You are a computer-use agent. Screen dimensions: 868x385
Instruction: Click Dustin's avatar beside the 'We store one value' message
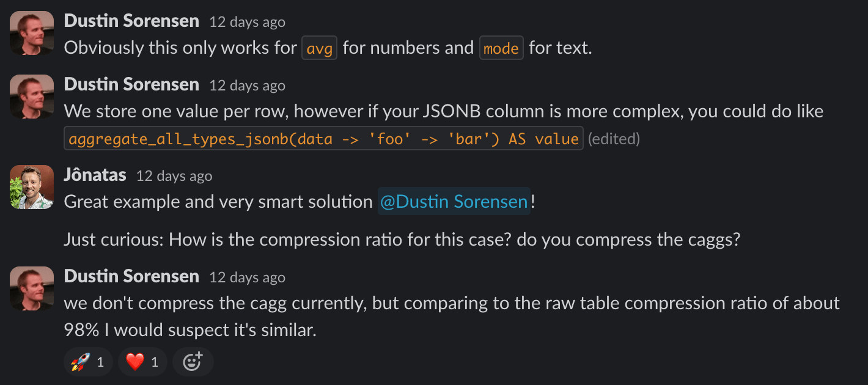coord(32,97)
